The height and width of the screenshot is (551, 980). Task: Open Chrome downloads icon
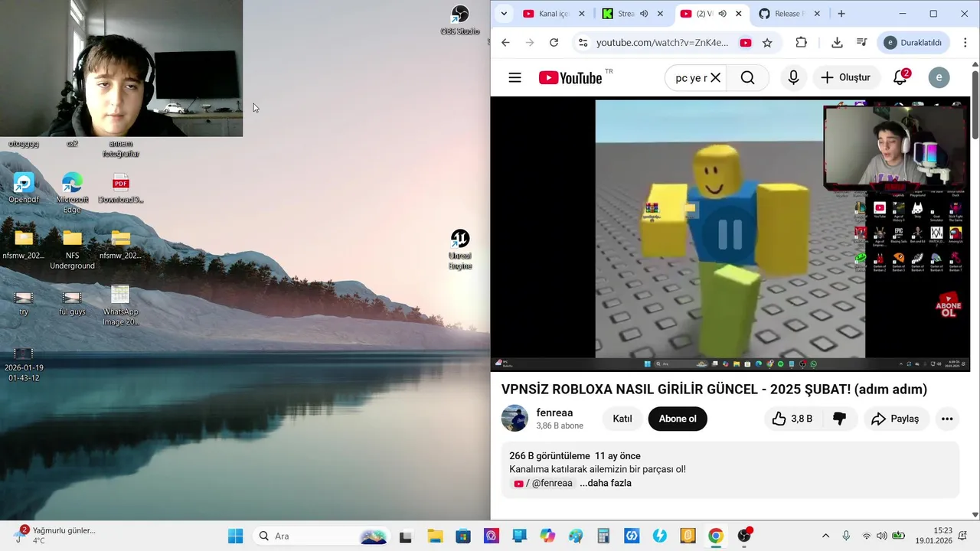click(x=837, y=43)
